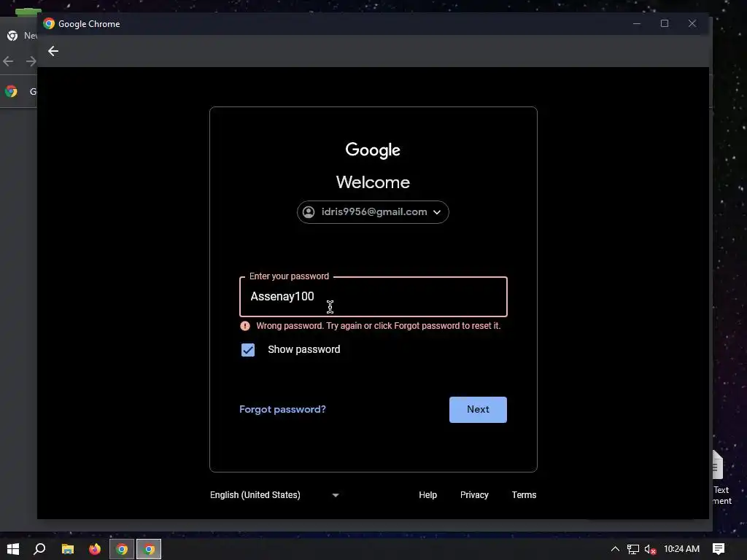Open the account switcher for idris9956@gmail.com
This screenshot has width=747, height=560.
(373, 212)
